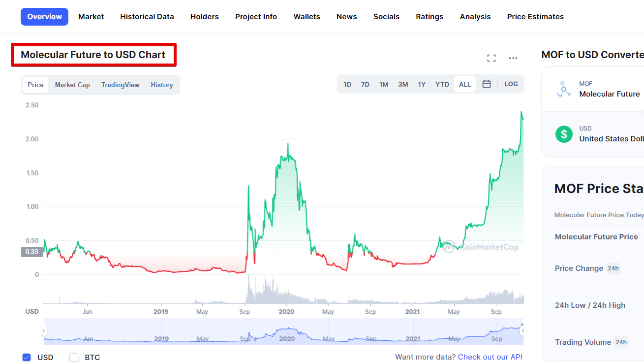Click the 2.50 y-axis value
Viewport: 644px width, 362px height.
(32, 105)
